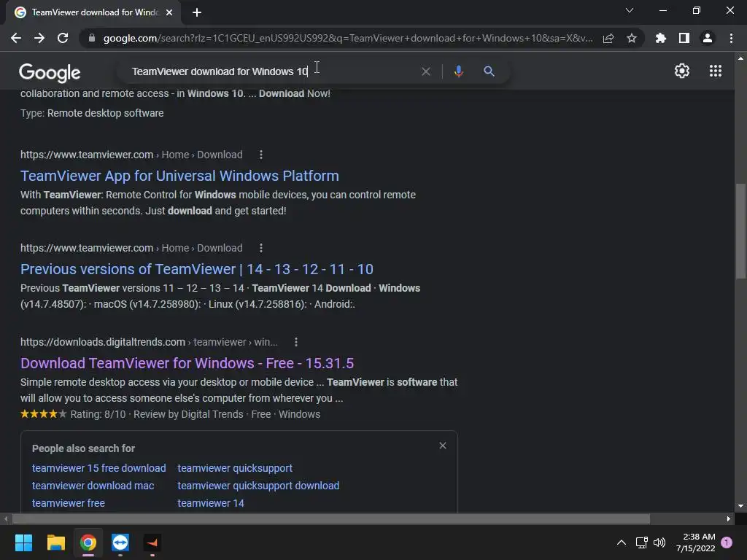Open the Chrome three-dot menu
This screenshot has width=747, height=560.
[731, 38]
